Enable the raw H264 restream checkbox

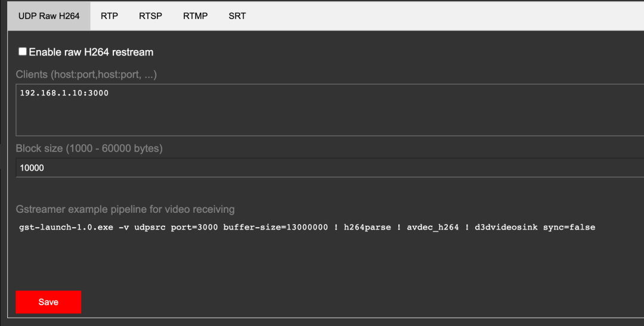[23, 52]
